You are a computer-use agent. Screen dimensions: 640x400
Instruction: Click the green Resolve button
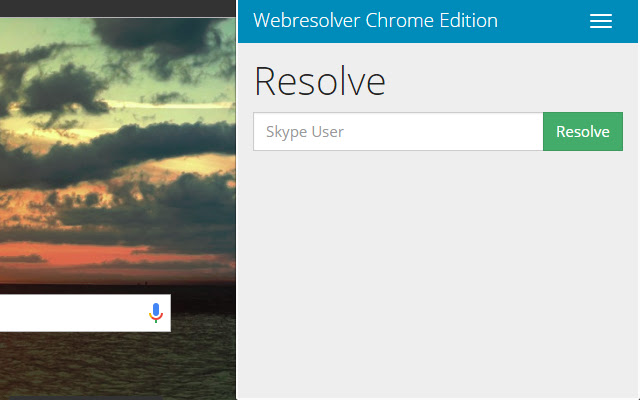pyautogui.click(x=583, y=131)
